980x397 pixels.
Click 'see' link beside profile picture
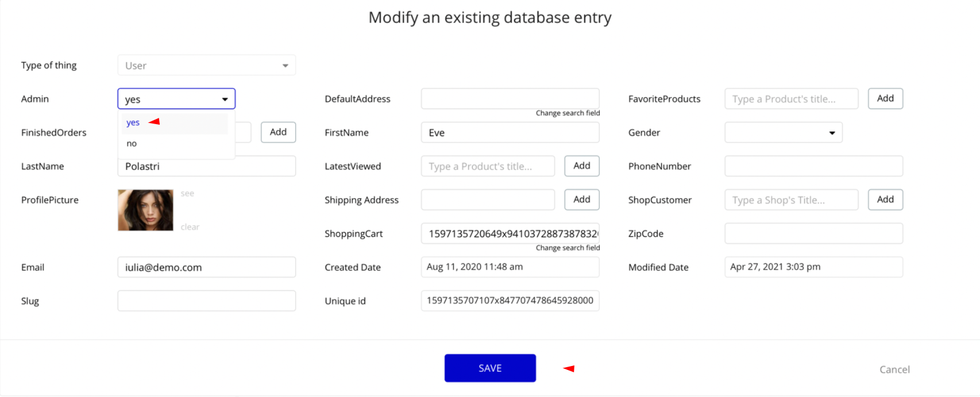[187, 194]
